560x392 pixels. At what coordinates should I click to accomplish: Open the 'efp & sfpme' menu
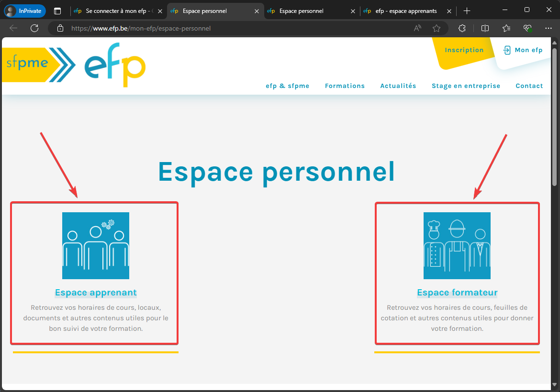(x=288, y=86)
